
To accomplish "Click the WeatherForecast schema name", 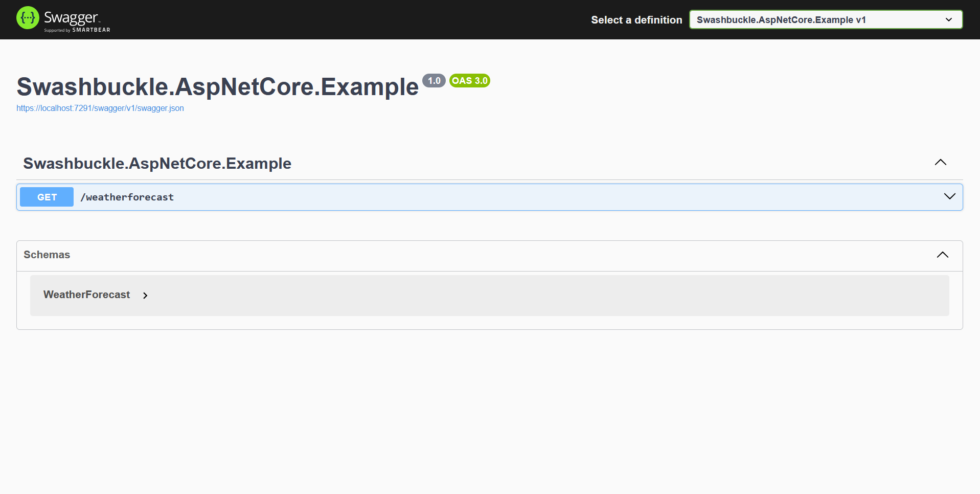I will pos(87,295).
